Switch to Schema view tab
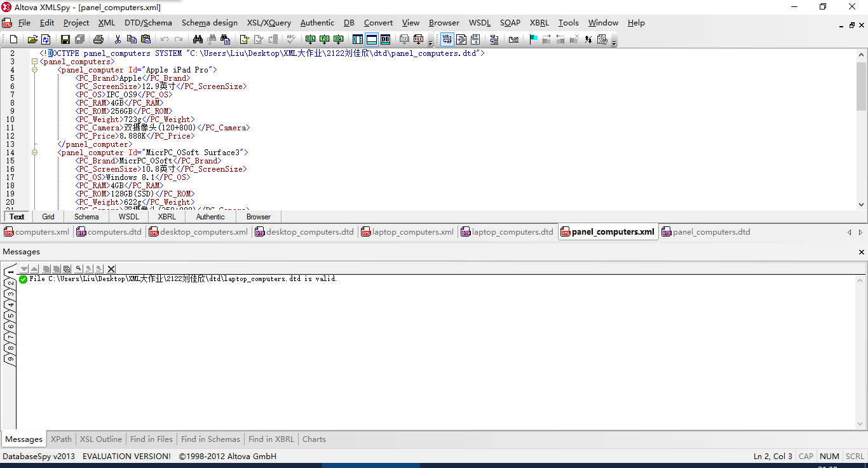Screen dimensions: 868x468 (86, 217)
